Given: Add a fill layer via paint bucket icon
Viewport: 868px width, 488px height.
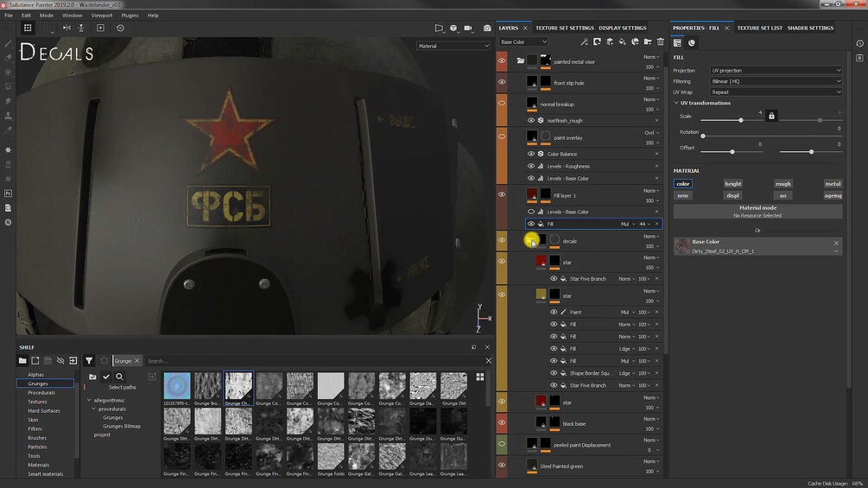Looking at the screenshot, I should (622, 42).
